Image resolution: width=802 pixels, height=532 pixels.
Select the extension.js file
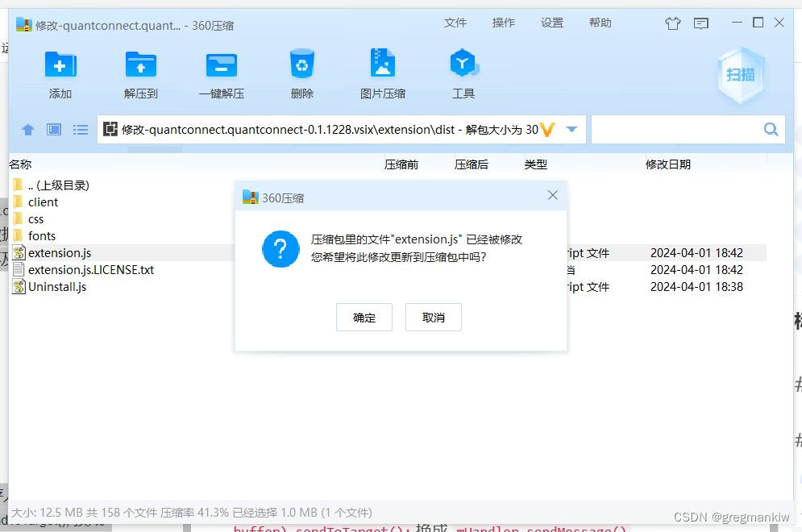52,253
